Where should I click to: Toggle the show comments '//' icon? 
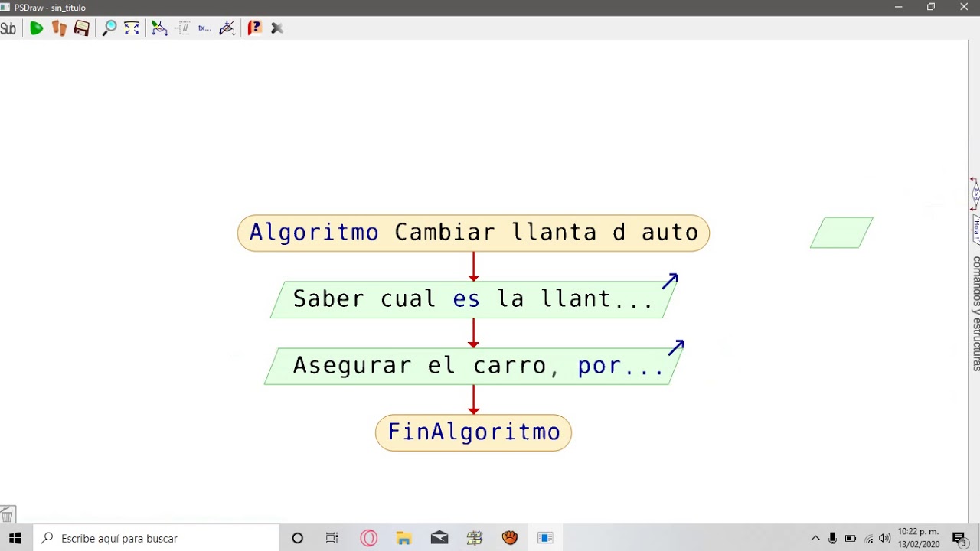pos(182,28)
